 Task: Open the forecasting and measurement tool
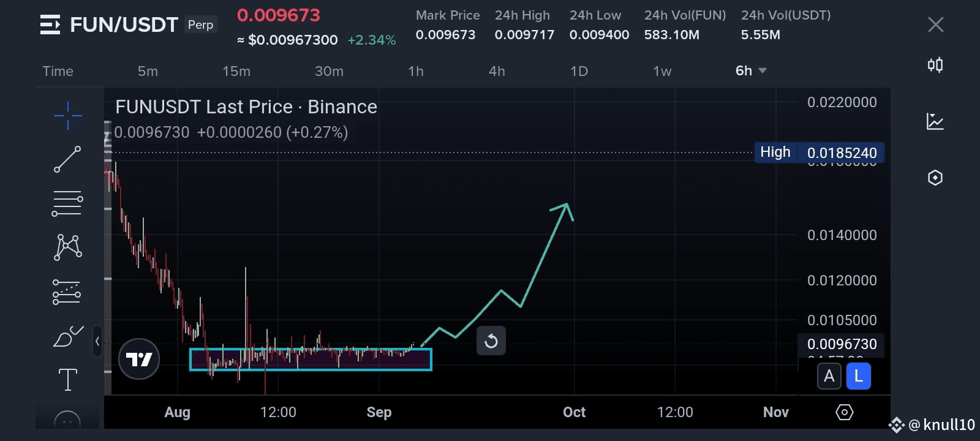[x=67, y=292]
